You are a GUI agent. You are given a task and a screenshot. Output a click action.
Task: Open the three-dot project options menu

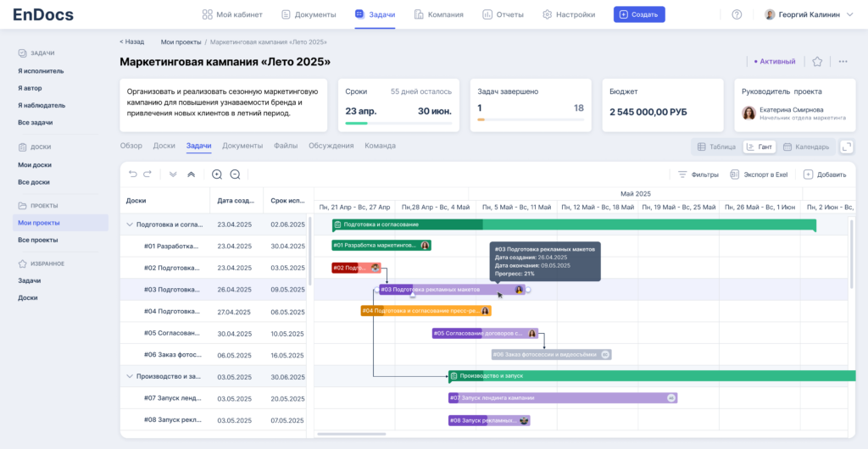point(843,62)
